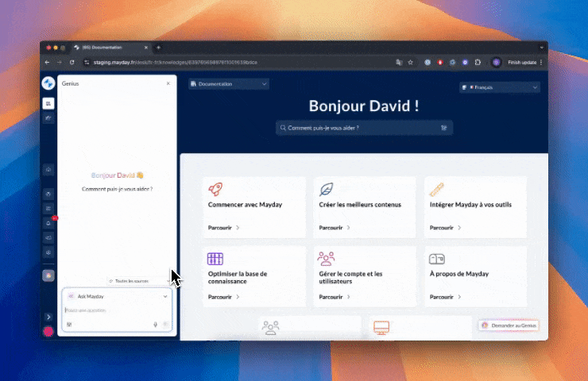Open notifications bell with red badge

click(48, 223)
